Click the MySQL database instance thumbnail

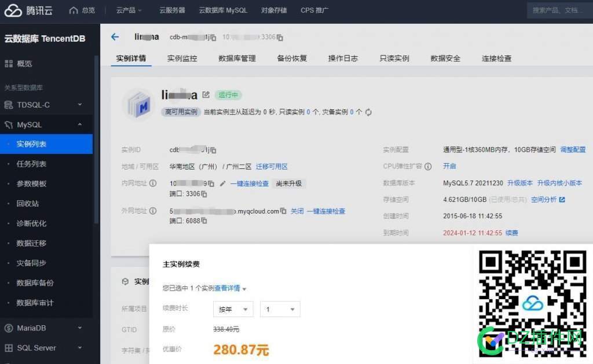pos(139,105)
